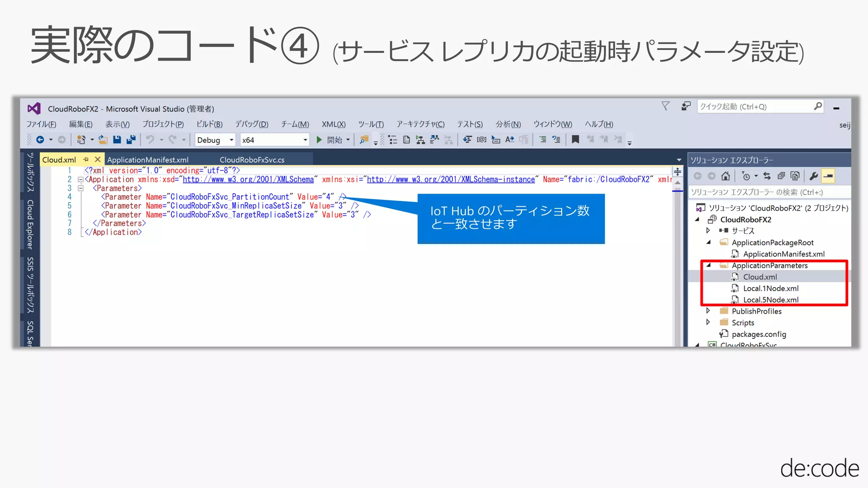Screen dimensions: 868x488
Task: Select Local.1Node.xml in Solution Explorer
Action: pyautogui.click(x=771, y=288)
